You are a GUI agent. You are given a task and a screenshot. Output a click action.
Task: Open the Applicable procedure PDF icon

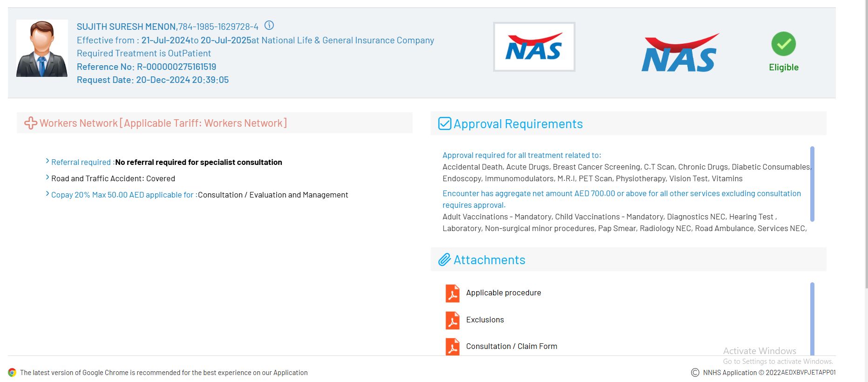click(452, 293)
